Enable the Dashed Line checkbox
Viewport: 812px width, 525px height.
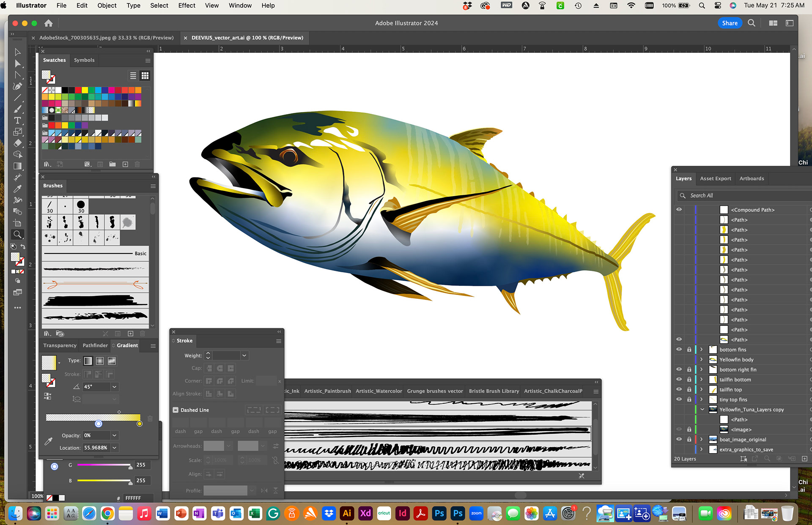(176, 410)
